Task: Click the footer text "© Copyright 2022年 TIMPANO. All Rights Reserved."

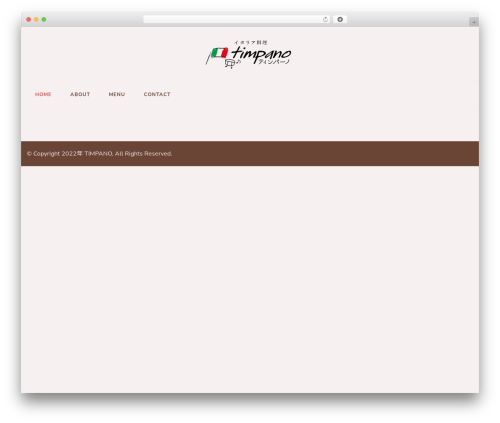Action: tap(99, 154)
